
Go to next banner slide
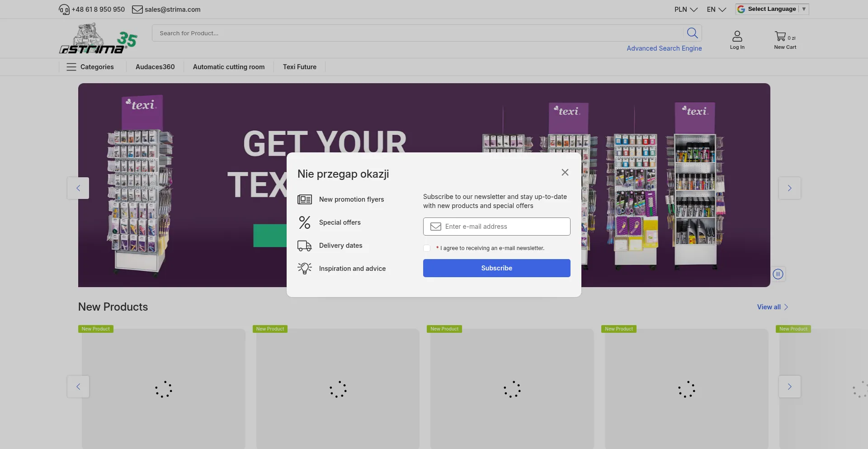pos(789,188)
